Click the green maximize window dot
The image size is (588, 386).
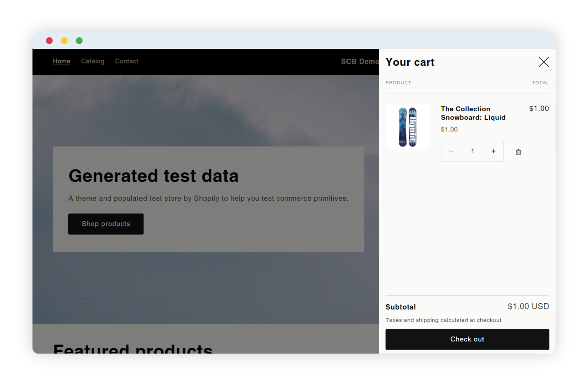[79, 41]
